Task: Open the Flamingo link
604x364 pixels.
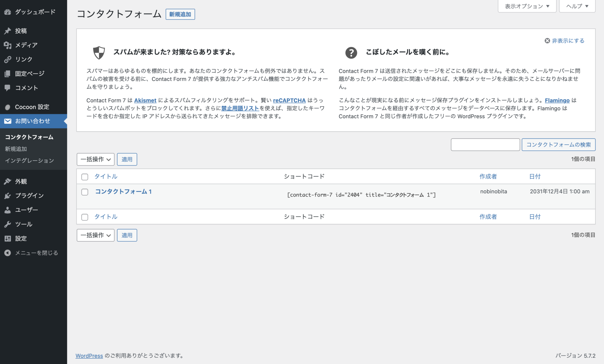Action: coord(557,100)
